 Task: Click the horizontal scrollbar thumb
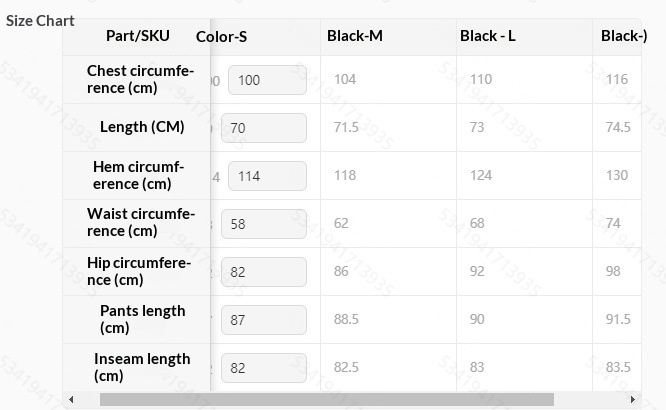(340, 400)
